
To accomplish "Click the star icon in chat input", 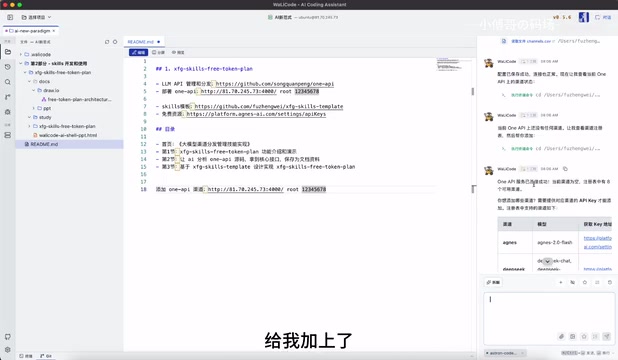I will 584,336.
